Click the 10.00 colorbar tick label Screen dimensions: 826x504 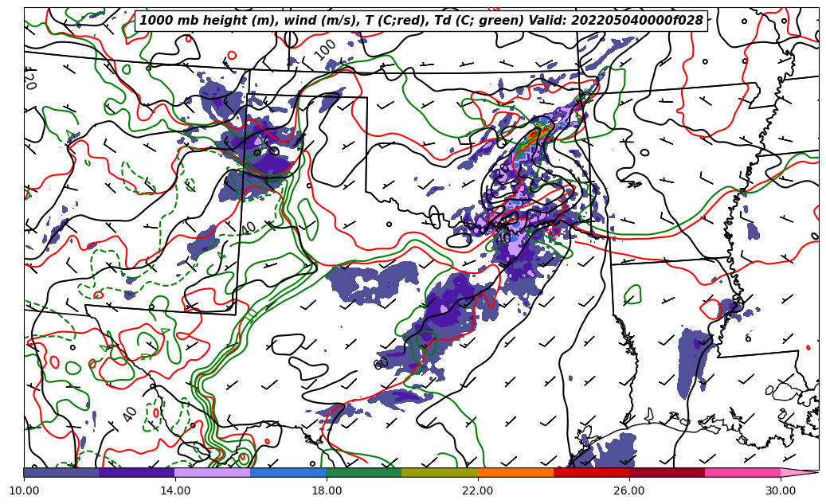coord(24,491)
